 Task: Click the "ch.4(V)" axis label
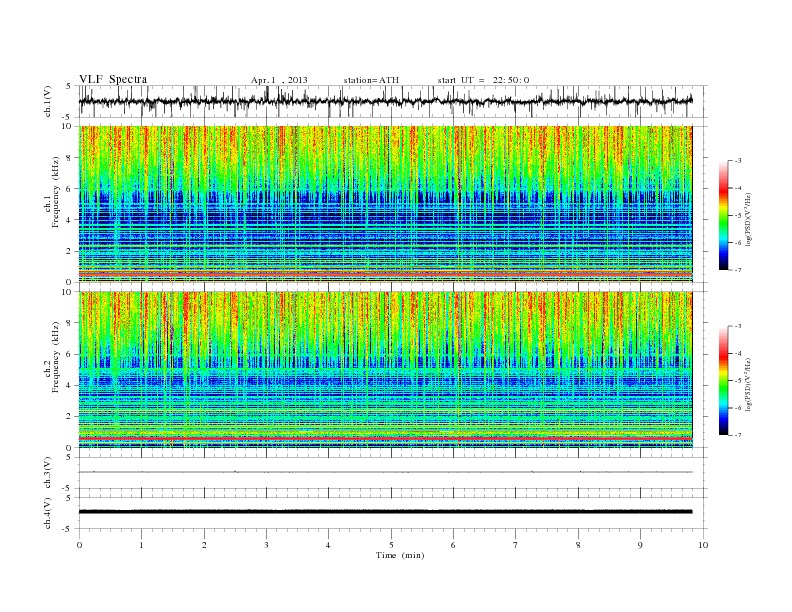click(x=48, y=513)
